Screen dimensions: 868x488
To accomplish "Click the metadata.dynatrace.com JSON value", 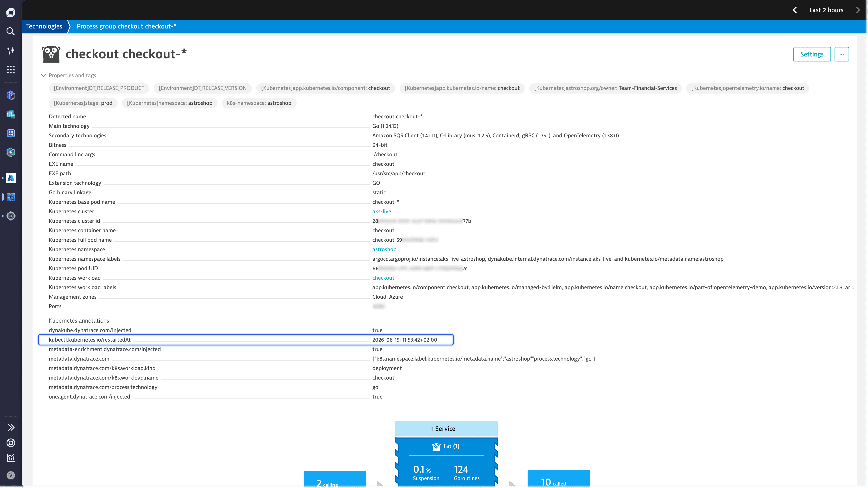I will [484, 359].
